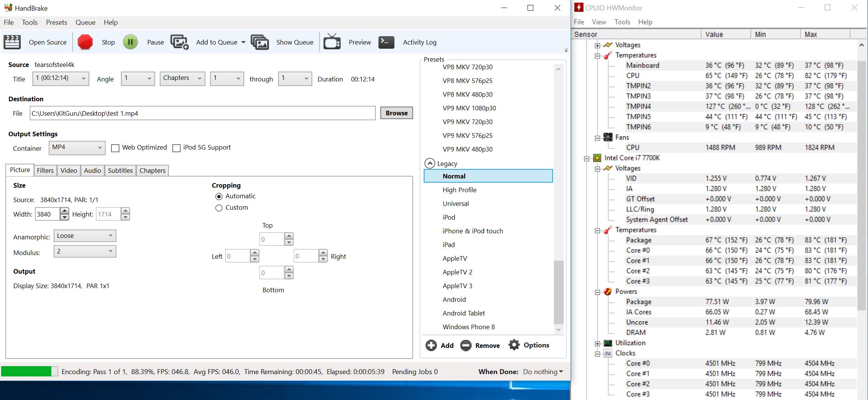Expand the mainboard Voltages tree node

(x=598, y=45)
